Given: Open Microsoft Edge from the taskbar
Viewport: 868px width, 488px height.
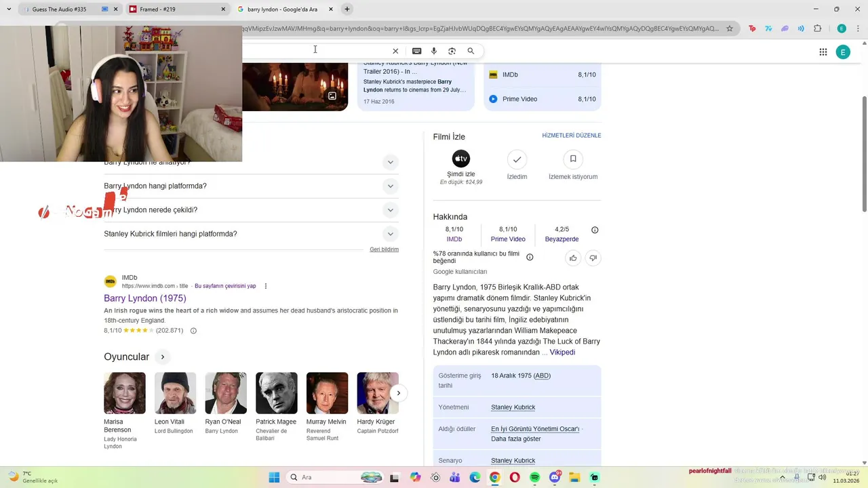Looking at the screenshot, I should [475, 477].
